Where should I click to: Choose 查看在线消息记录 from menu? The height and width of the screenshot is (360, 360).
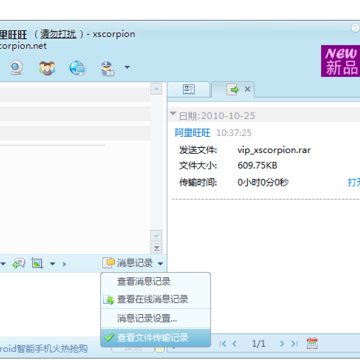pos(155,299)
